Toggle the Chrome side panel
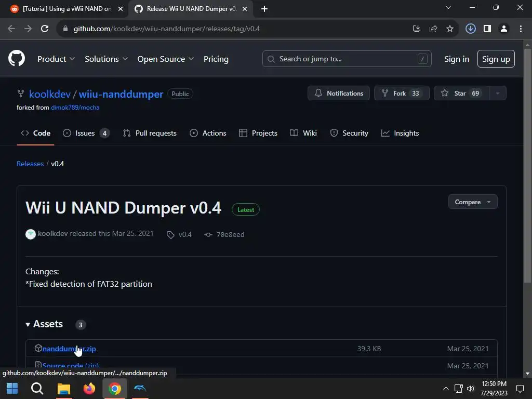The image size is (532, 399). tap(487, 29)
